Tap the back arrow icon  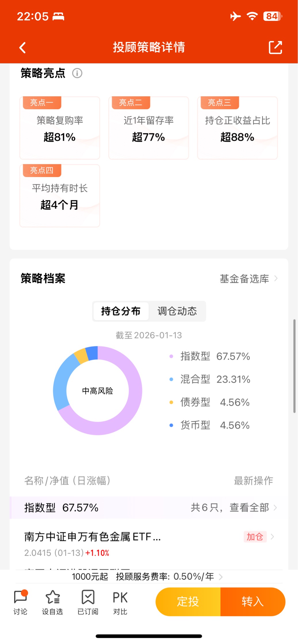point(23,48)
